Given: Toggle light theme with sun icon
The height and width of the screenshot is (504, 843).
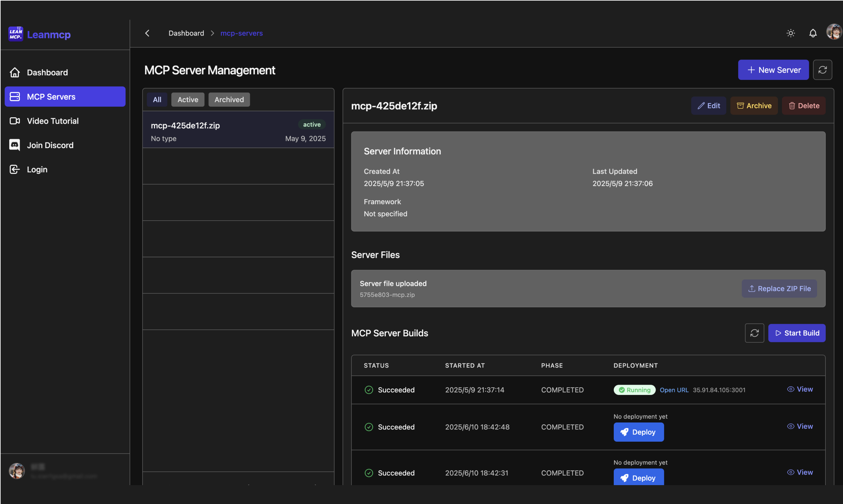Looking at the screenshot, I should click(x=791, y=33).
